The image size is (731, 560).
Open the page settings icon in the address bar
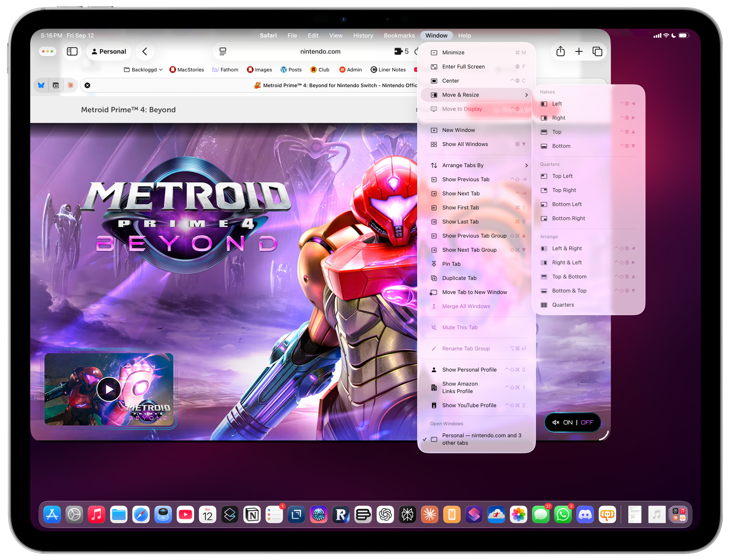pos(223,51)
